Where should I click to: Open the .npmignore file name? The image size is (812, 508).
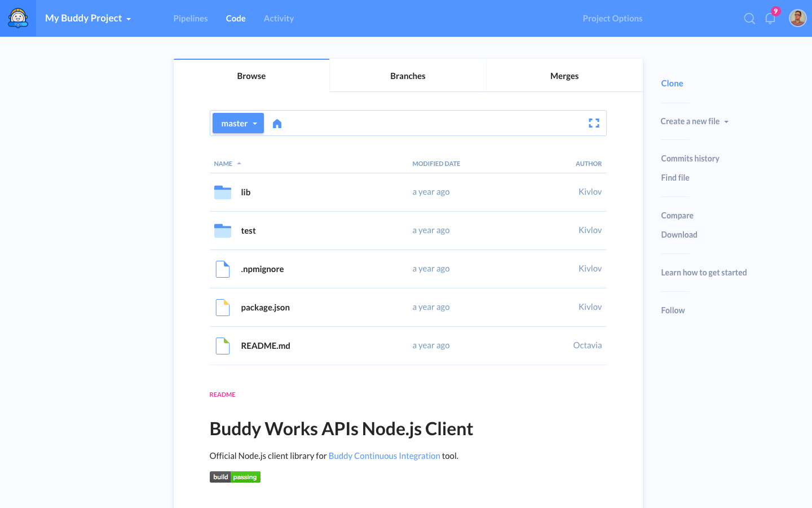pyautogui.click(x=262, y=269)
